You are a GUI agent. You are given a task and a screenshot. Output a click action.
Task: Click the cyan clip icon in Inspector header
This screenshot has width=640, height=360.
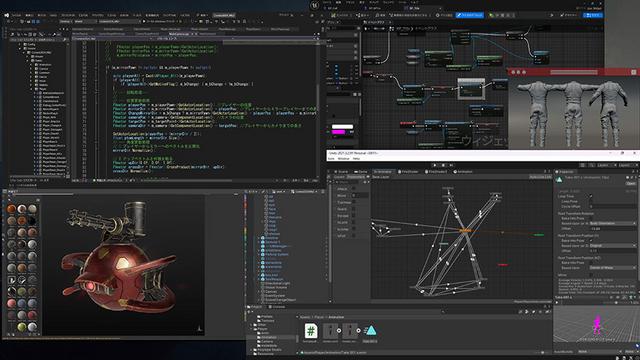point(559,180)
